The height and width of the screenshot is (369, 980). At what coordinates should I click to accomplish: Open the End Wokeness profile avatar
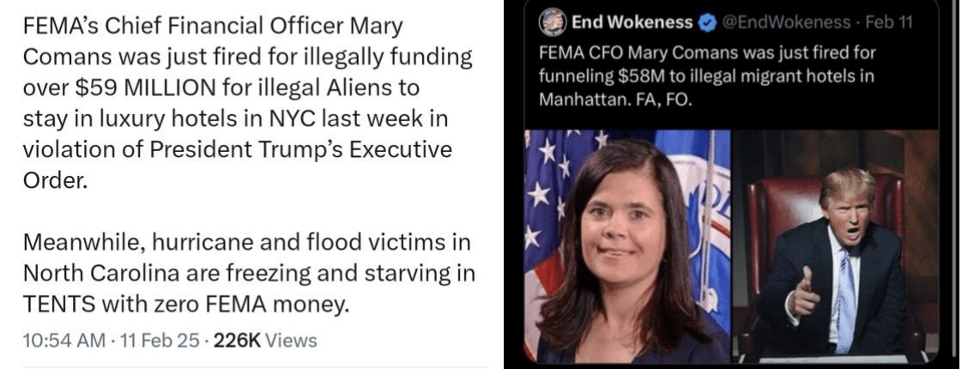coord(554,23)
